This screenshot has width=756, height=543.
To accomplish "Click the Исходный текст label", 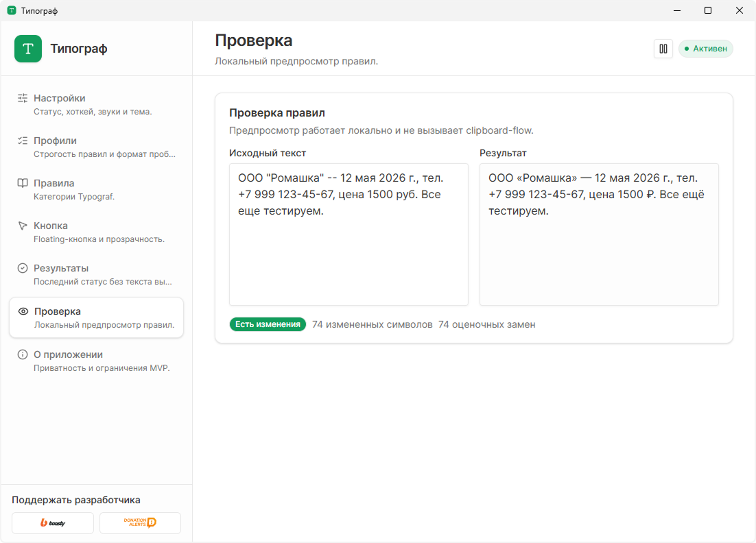I will 268,153.
